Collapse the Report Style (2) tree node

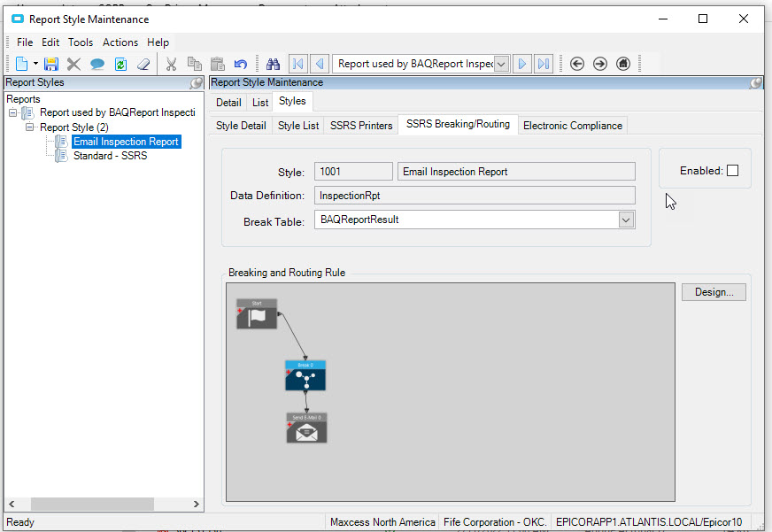[x=30, y=127]
